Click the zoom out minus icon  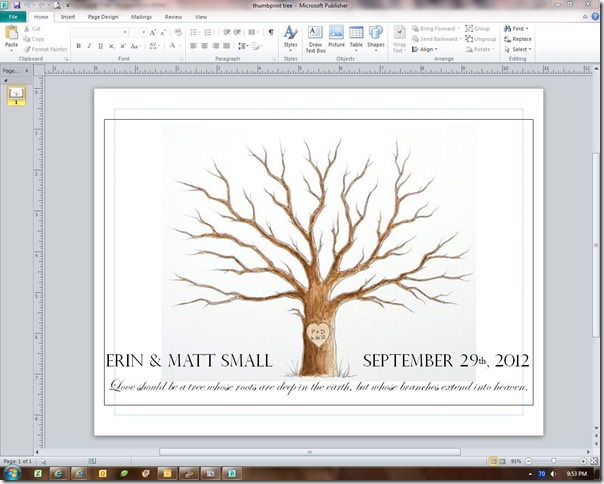point(528,461)
